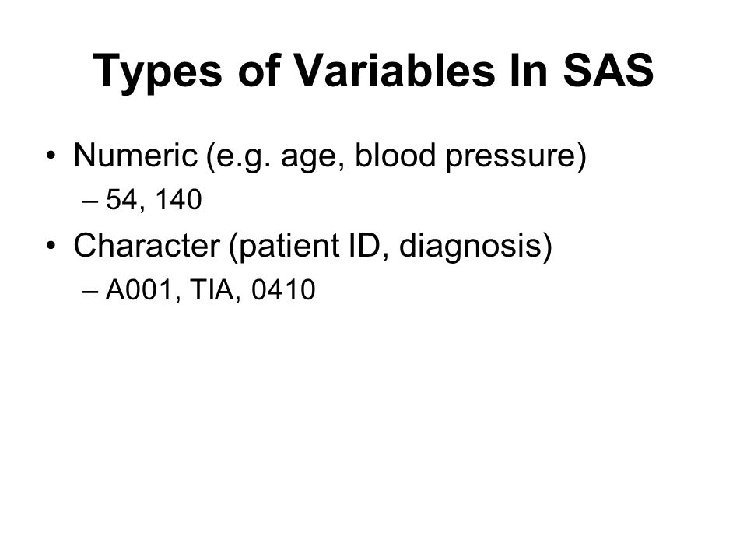747x560 pixels.
Task: Click the dash before "54, 140"
Action: pos(89,201)
